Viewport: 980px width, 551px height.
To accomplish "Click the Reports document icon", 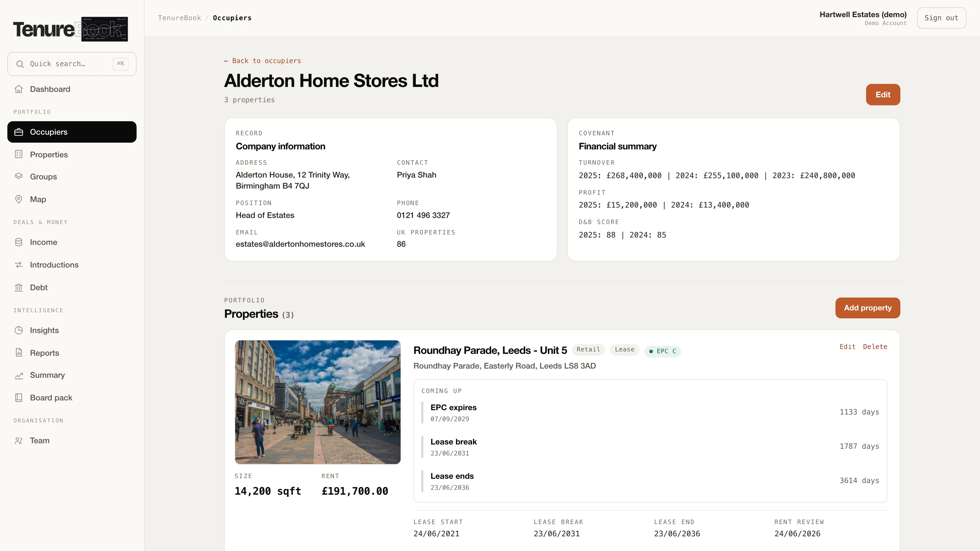I will pyautogui.click(x=19, y=353).
